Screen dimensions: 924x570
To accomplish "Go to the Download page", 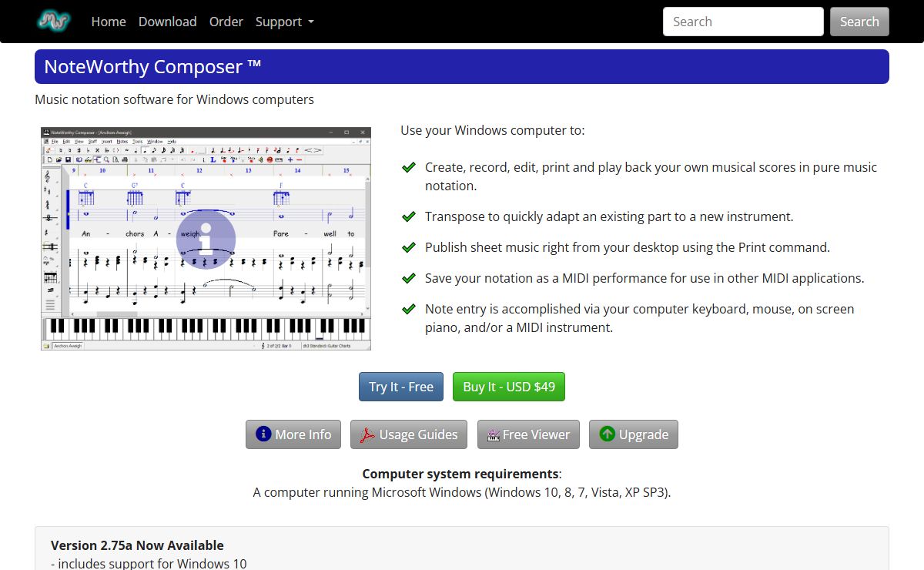I will pyautogui.click(x=168, y=22).
